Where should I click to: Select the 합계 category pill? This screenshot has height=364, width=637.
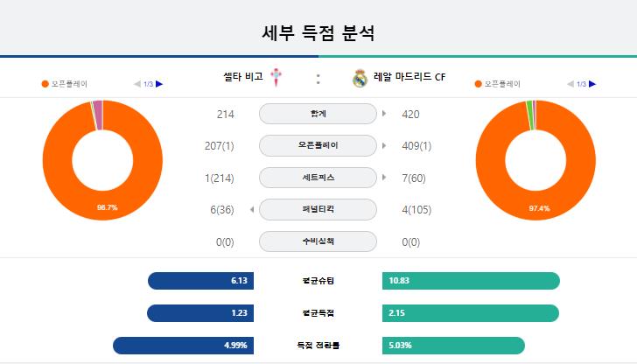[318, 114]
